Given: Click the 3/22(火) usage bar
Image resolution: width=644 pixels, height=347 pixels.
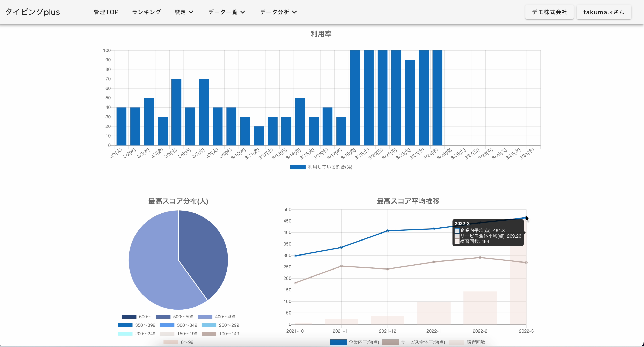Looking at the screenshot, I should (410, 103).
